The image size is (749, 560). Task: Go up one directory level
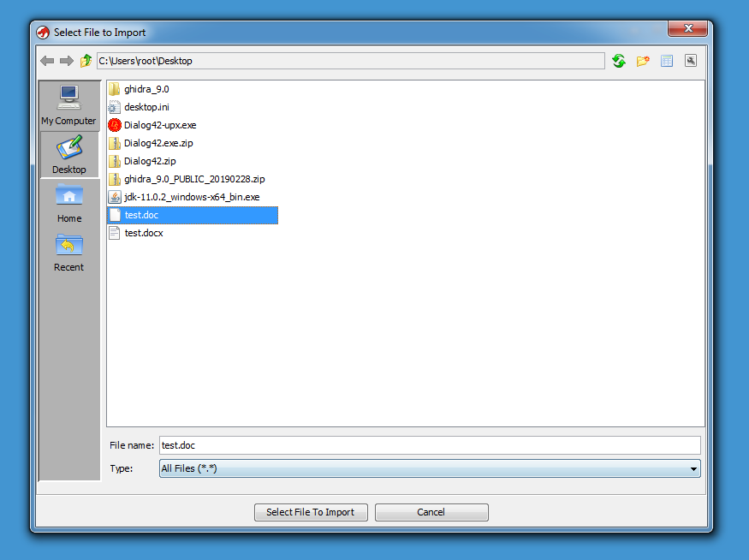click(86, 61)
